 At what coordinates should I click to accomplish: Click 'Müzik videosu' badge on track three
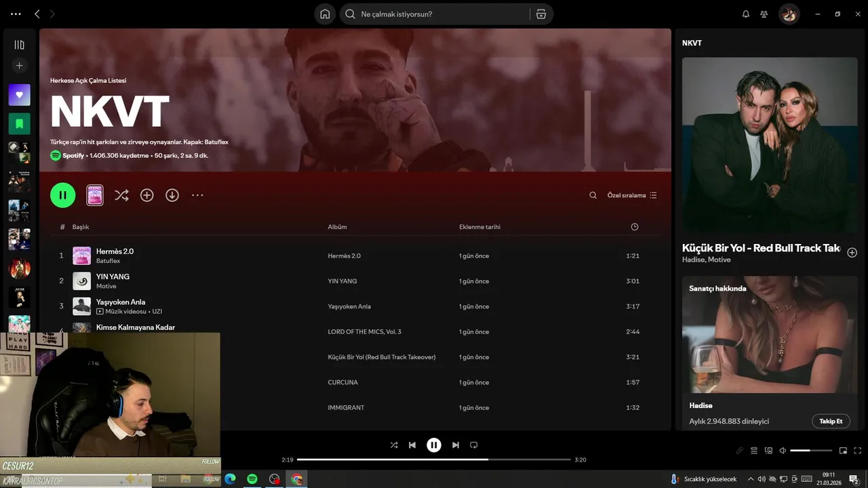[121, 312]
